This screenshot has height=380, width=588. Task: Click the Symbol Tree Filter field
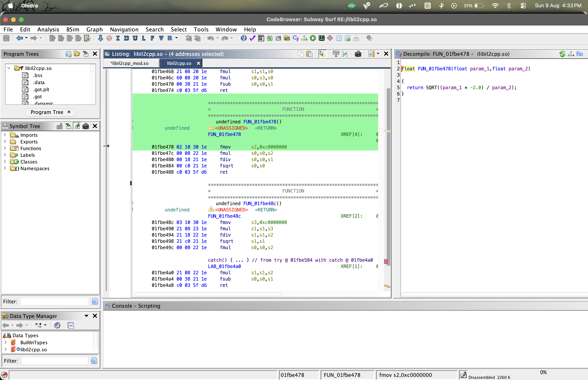tap(55, 301)
